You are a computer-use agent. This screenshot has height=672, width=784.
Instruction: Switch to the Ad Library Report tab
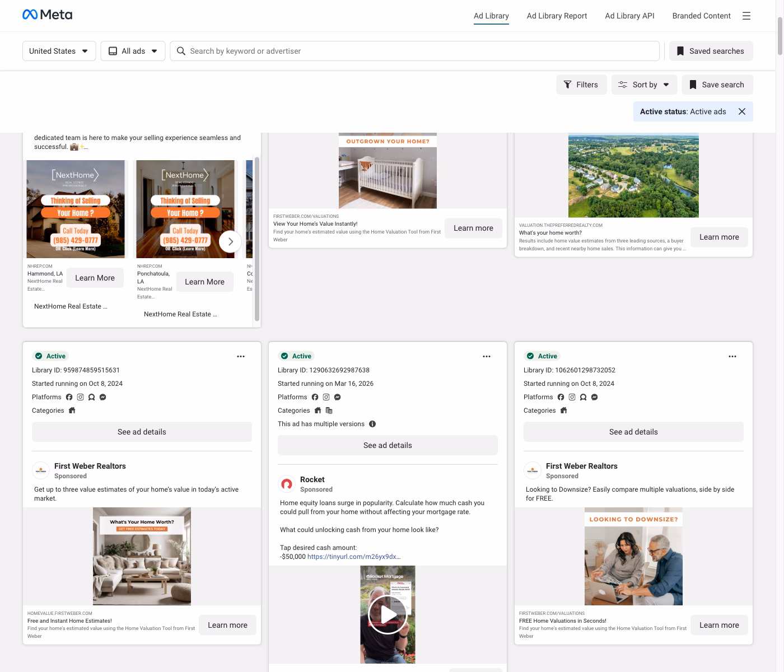(557, 16)
